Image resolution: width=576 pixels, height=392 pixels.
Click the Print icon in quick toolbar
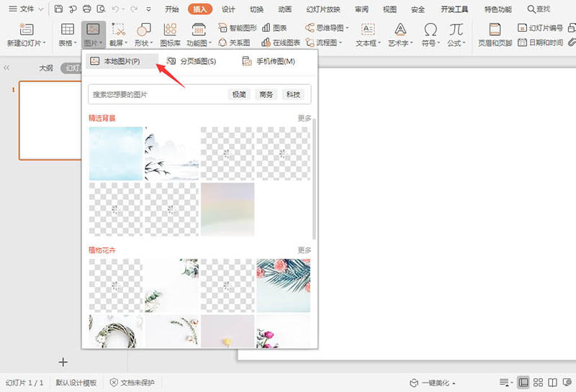[86, 9]
